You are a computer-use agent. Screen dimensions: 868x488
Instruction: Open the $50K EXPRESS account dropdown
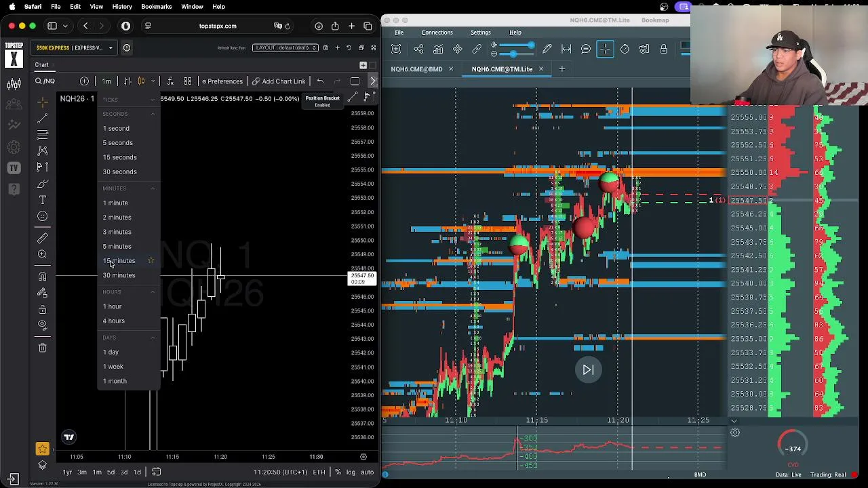73,48
